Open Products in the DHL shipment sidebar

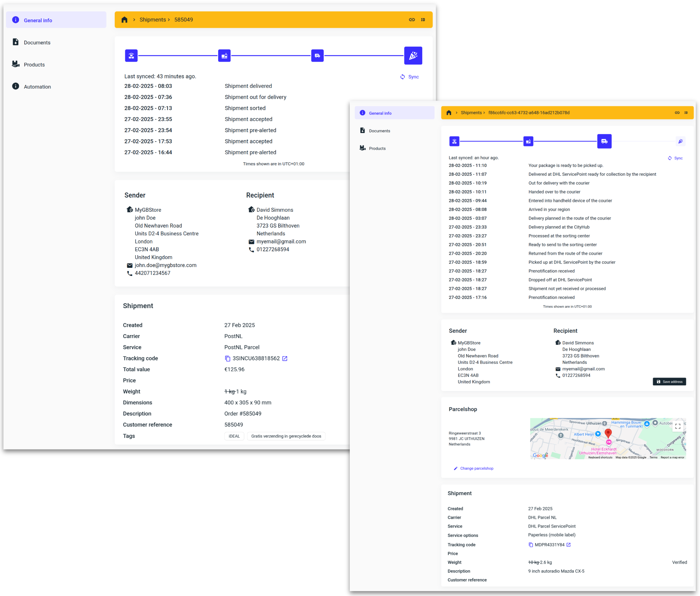click(x=377, y=149)
